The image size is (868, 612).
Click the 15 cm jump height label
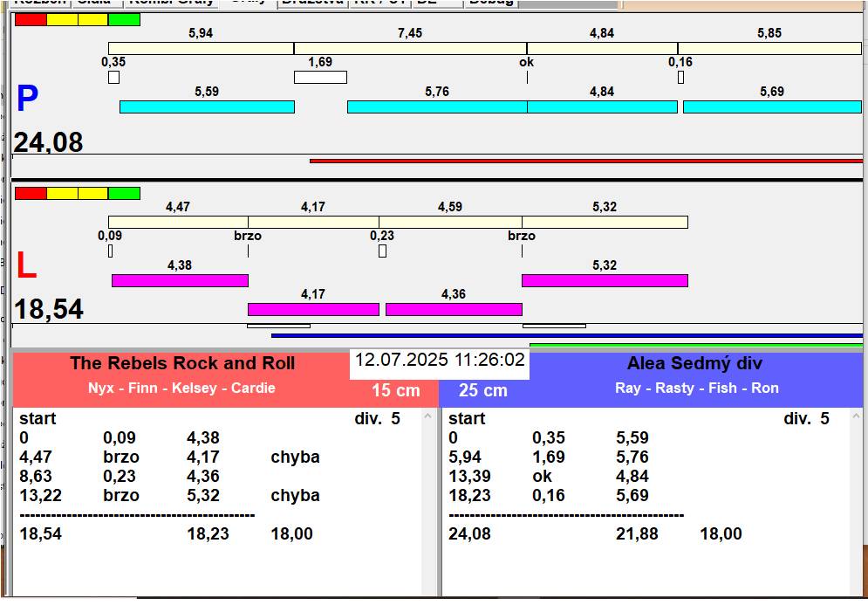pyautogui.click(x=396, y=390)
